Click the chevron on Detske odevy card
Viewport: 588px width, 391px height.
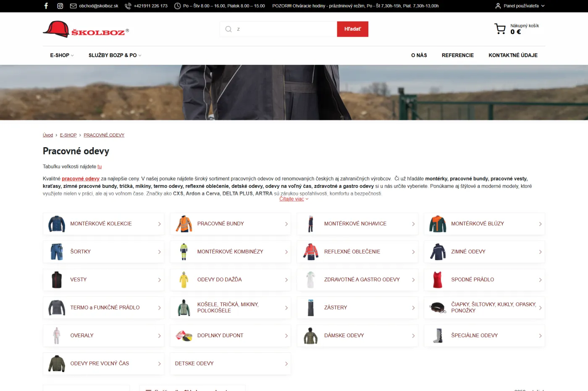pyautogui.click(x=286, y=364)
